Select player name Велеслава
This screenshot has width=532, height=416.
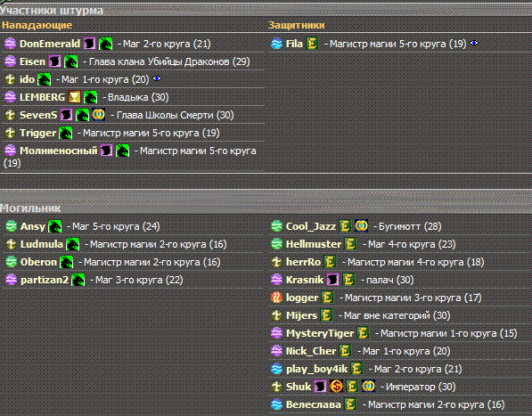tap(313, 404)
